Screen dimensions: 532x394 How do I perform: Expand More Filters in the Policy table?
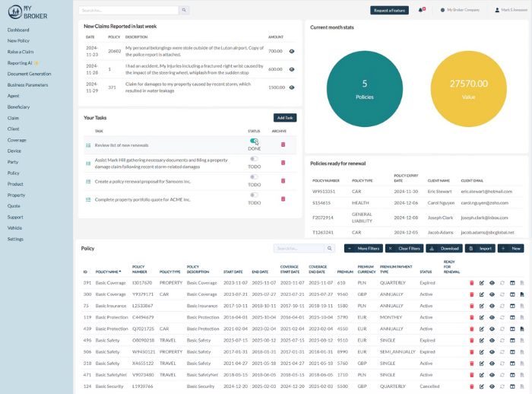pyautogui.click(x=363, y=248)
